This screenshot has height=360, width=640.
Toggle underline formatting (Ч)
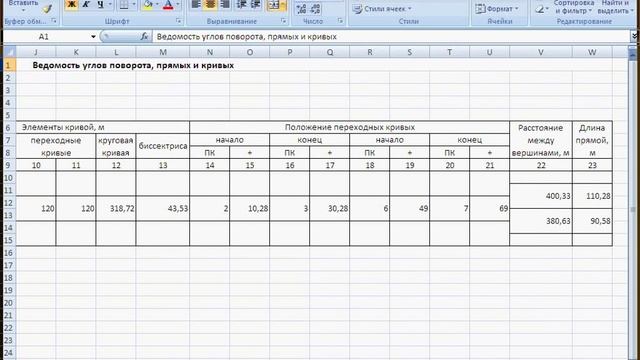click(100, 4)
